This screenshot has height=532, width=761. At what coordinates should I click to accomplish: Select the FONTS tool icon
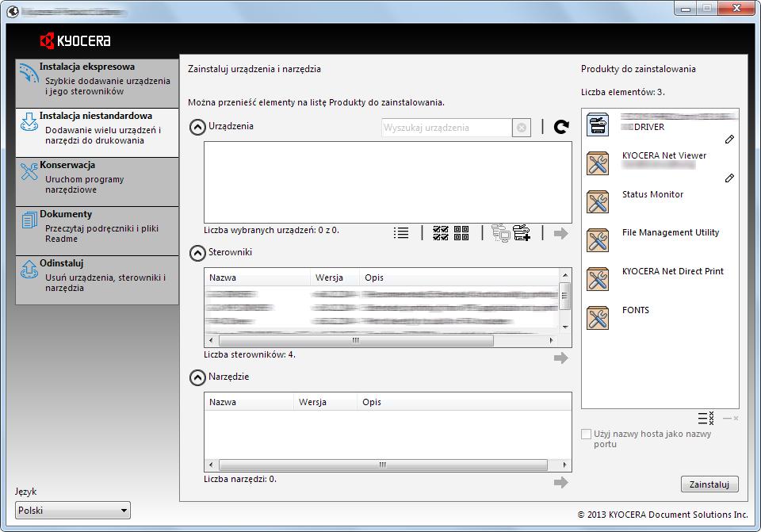tap(598, 318)
